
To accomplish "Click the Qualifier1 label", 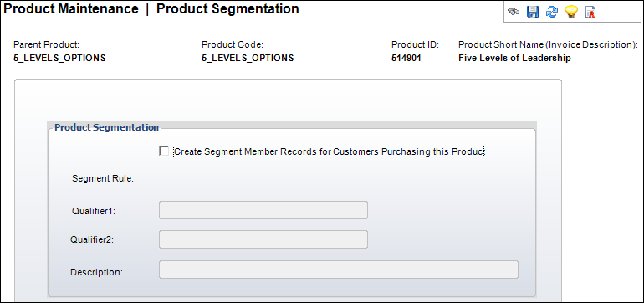I will tap(94, 211).
